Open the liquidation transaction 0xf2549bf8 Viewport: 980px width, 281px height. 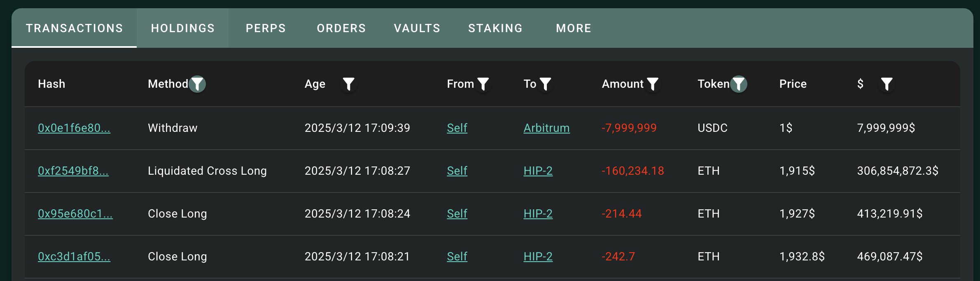pyautogui.click(x=73, y=171)
